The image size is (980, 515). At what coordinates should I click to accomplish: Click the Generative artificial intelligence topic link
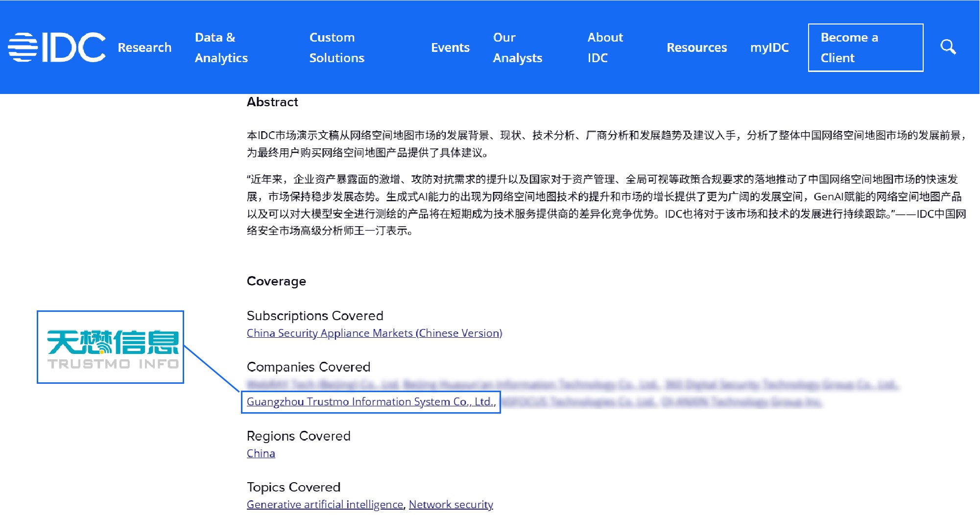325,504
